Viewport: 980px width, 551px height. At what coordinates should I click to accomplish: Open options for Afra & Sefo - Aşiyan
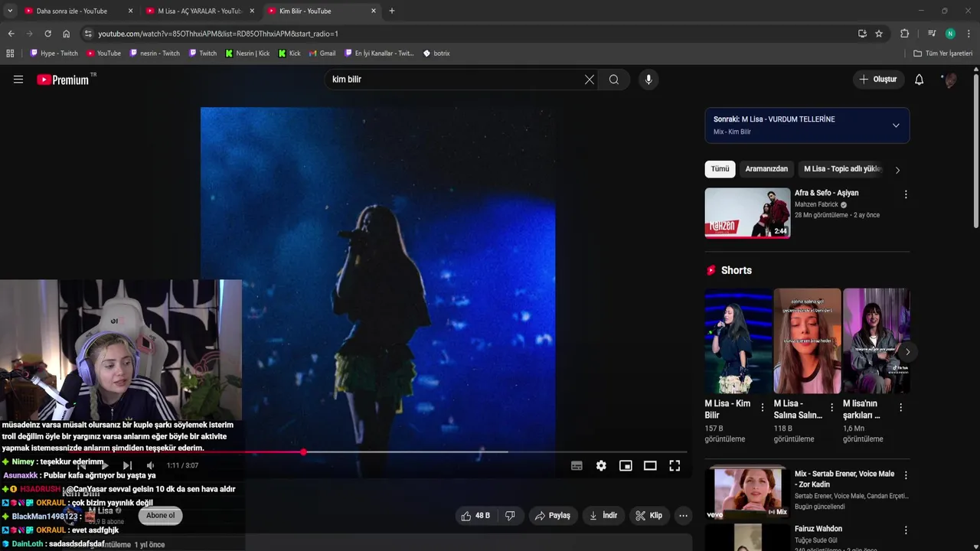pos(906,194)
